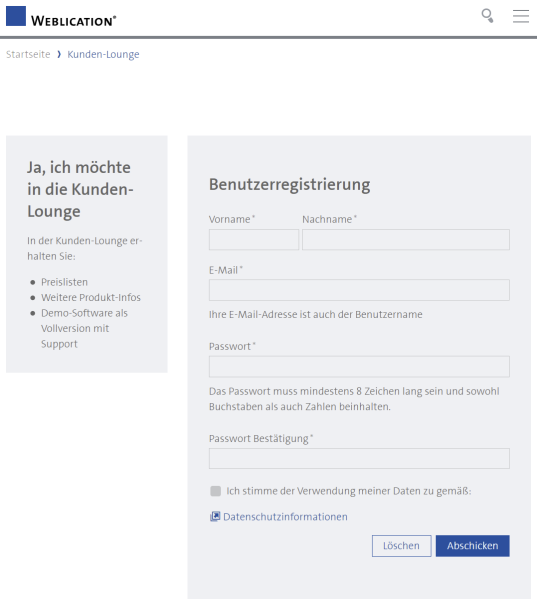Click the 'E-Mail' field label
Screen dimensions: 537x604
point(223,270)
